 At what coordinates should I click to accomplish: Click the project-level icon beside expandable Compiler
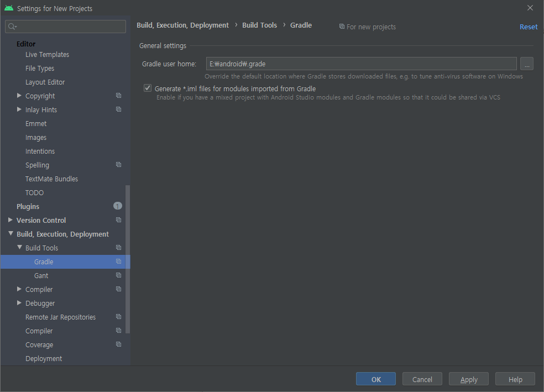click(119, 289)
